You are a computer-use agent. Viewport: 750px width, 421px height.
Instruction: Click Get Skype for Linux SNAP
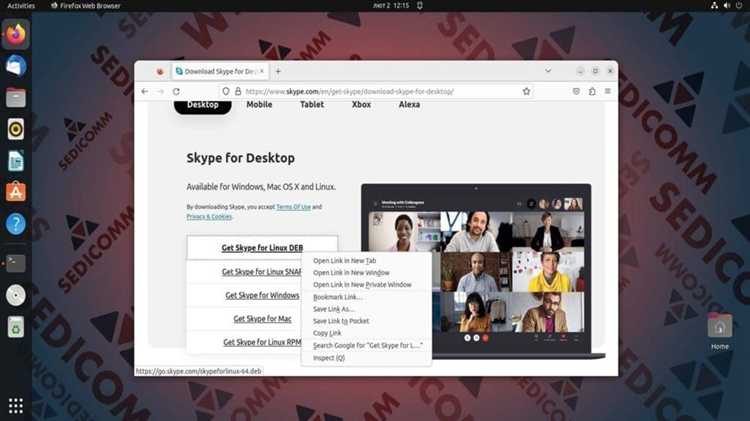tap(262, 272)
